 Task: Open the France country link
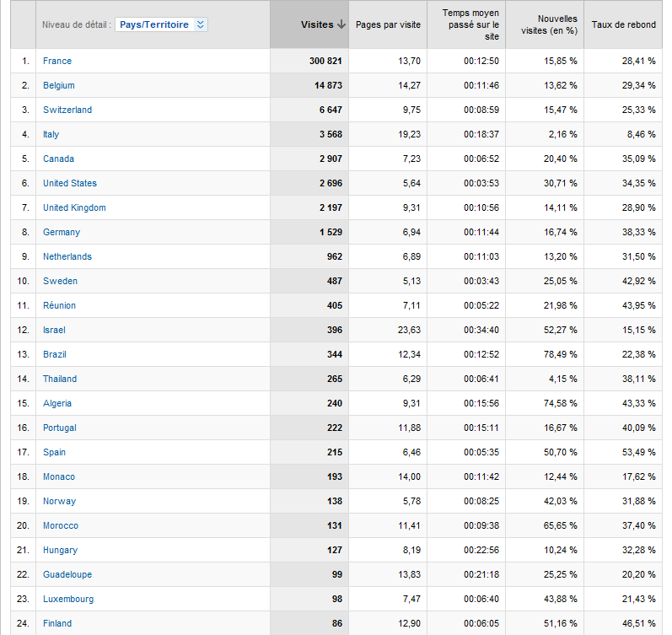point(57,61)
